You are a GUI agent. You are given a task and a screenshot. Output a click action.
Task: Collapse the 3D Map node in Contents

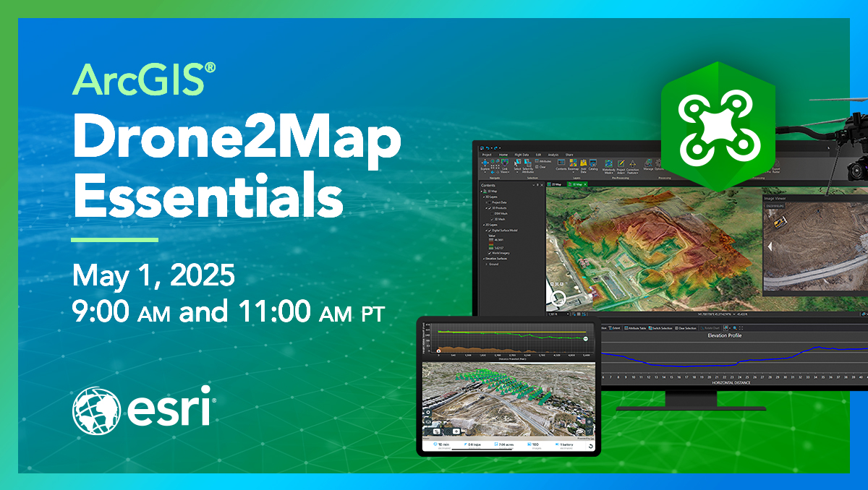pos(482,192)
